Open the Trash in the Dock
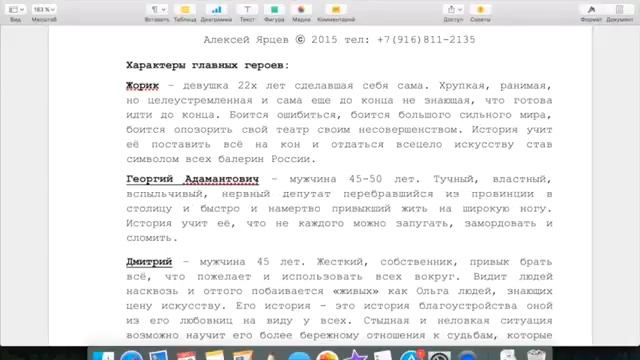 tap(536, 356)
